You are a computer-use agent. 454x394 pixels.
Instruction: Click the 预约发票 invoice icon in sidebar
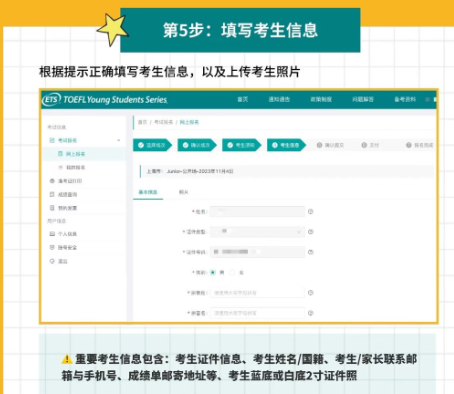(52, 208)
